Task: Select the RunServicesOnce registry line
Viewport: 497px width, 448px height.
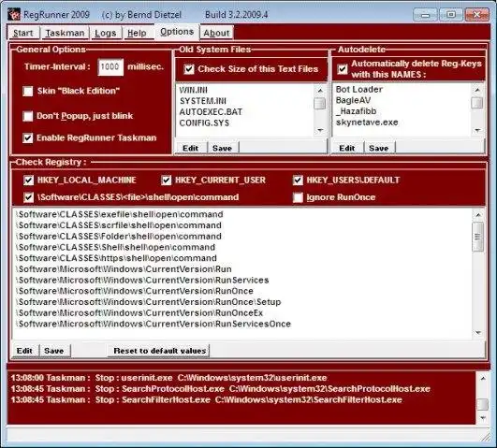Action: pyautogui.click(x=153, y=325)
